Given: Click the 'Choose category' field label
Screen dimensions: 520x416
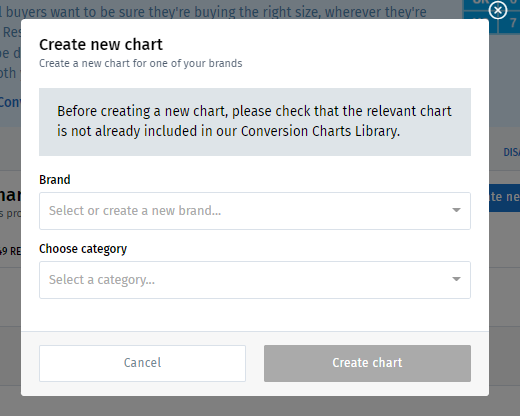Looking at the screenshot, I should coord(83,249).
